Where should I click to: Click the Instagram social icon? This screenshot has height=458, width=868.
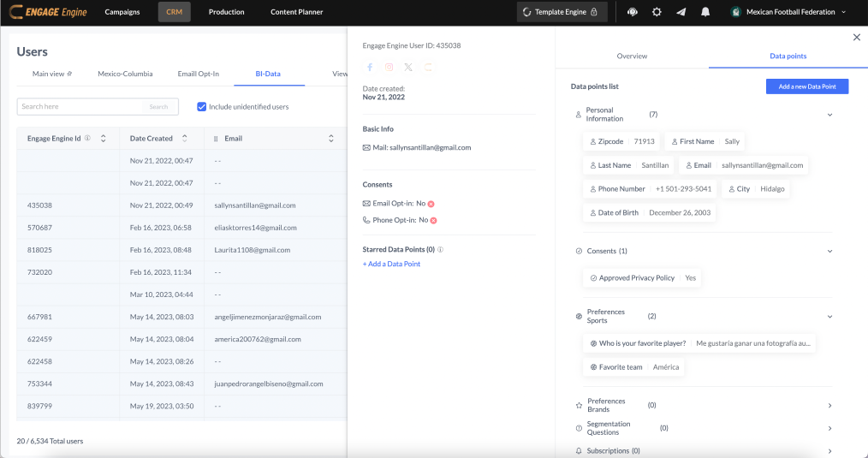pyautogui.click(x=389, y=67)
